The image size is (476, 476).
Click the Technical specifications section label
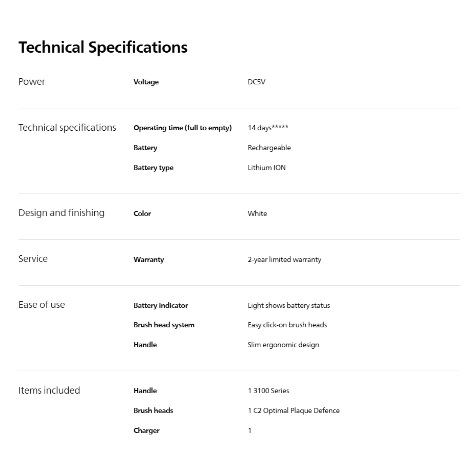(x=67, y=128)
